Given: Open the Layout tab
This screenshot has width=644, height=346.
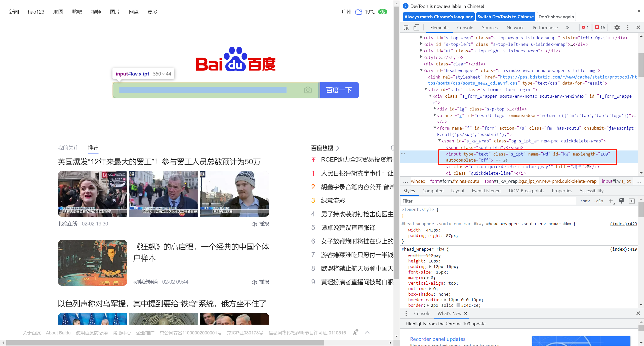Looking at the screenshot, I should coord(458,191).
